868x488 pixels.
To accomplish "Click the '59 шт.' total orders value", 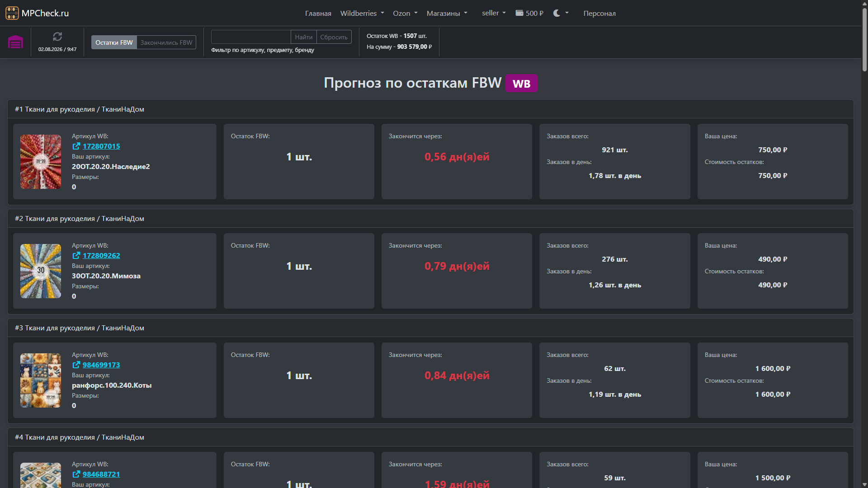I will pos(615,478).
